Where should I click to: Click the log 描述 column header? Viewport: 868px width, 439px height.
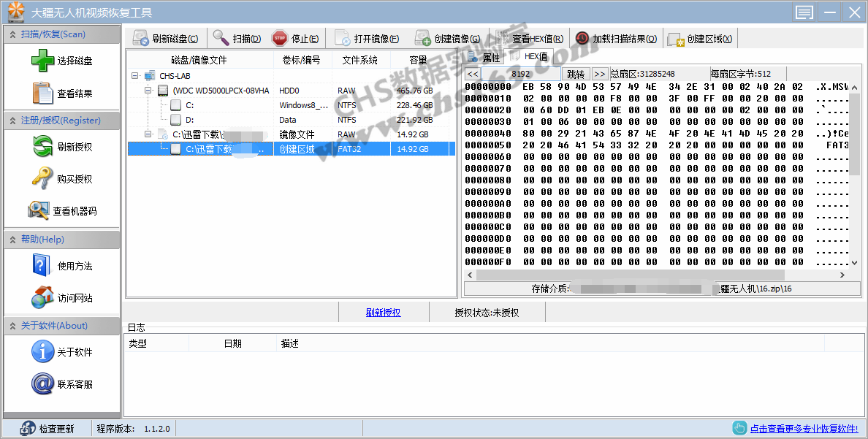[x=550, y=344]
